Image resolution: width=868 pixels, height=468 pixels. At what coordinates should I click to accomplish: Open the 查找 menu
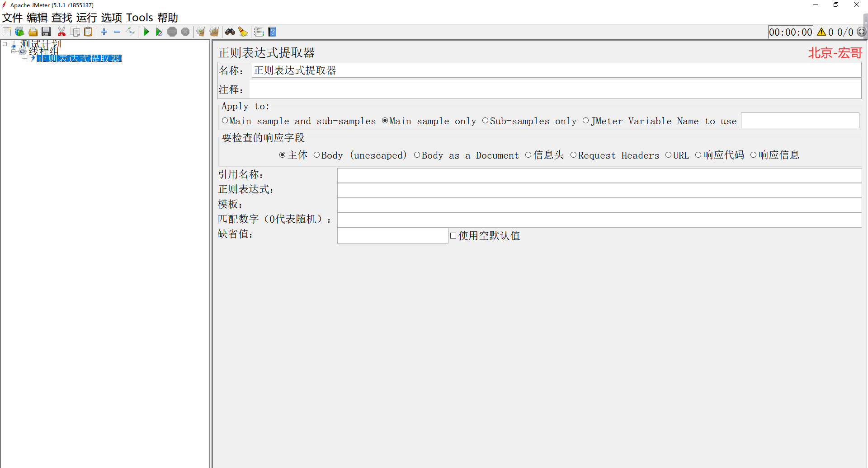tap(62, 18)
